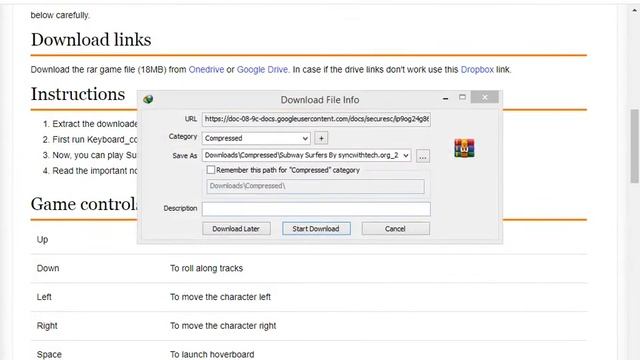Expand the Save As path dropdown
The image size is (640, 360).
click(406, 156)
